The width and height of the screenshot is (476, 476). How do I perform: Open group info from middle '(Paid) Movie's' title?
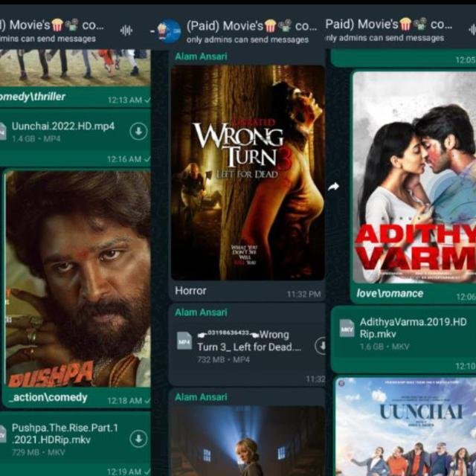tap(251, 26)
